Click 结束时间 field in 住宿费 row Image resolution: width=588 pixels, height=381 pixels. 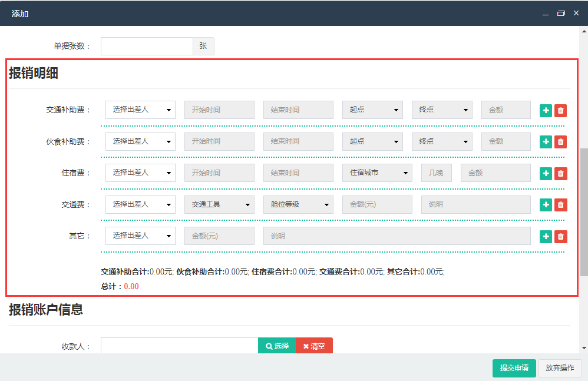[298, 173]
